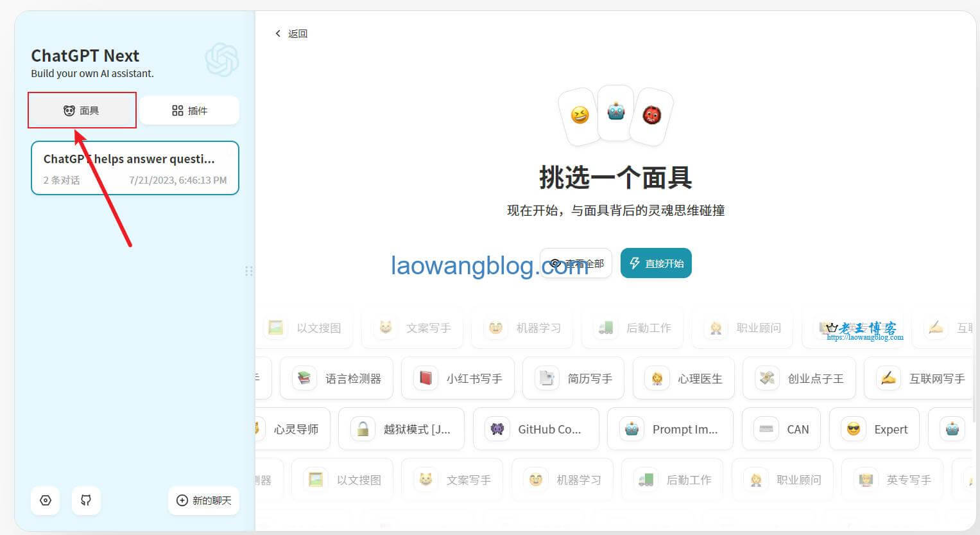Choose the 小红书写手 mask

pos(458,378)
